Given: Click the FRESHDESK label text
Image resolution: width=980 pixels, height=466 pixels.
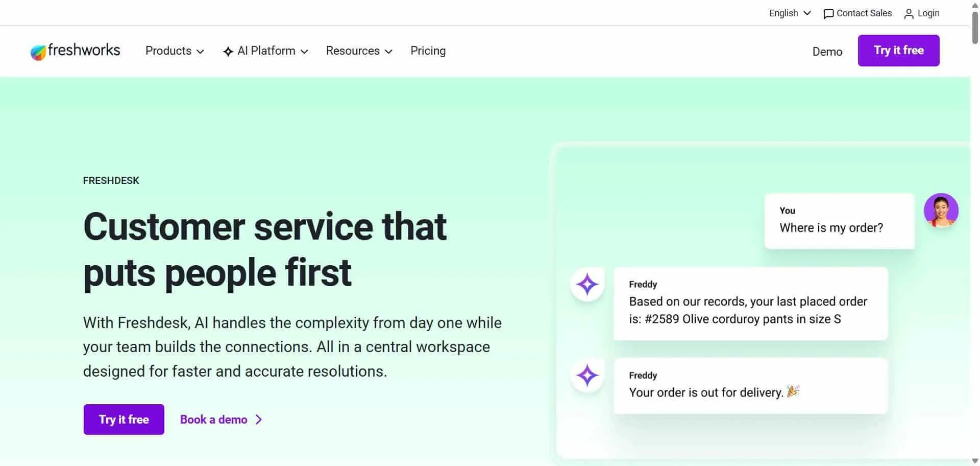Looking at the screenshot, I should click(111, 180).
